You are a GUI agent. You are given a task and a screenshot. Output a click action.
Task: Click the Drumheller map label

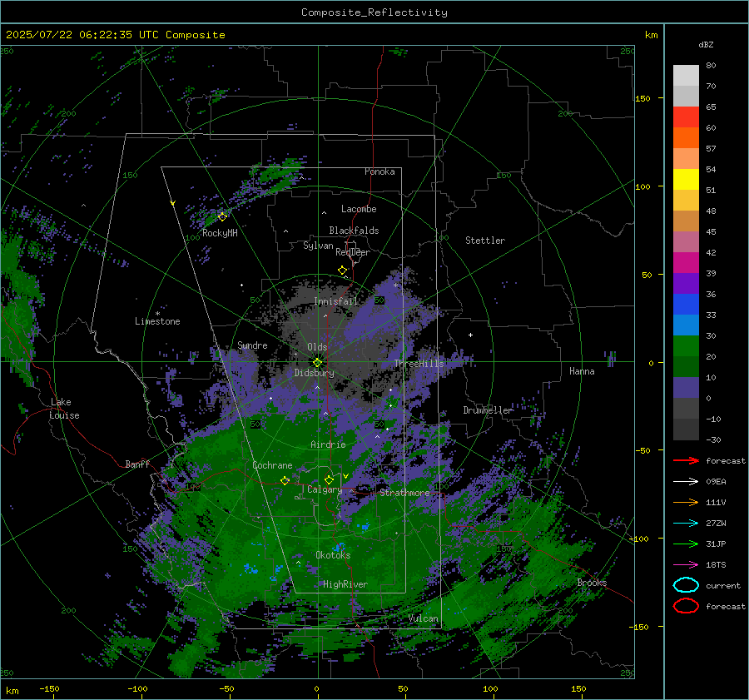pyautogui.click(x=488, y=410)
